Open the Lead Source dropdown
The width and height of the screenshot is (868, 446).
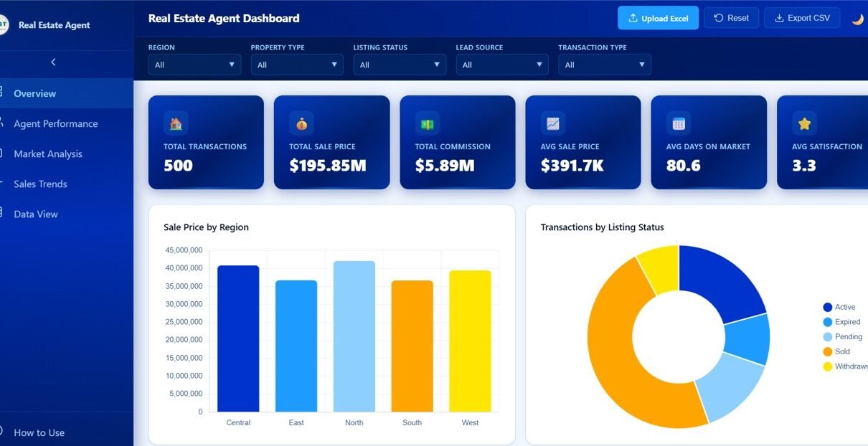[502, 65]
